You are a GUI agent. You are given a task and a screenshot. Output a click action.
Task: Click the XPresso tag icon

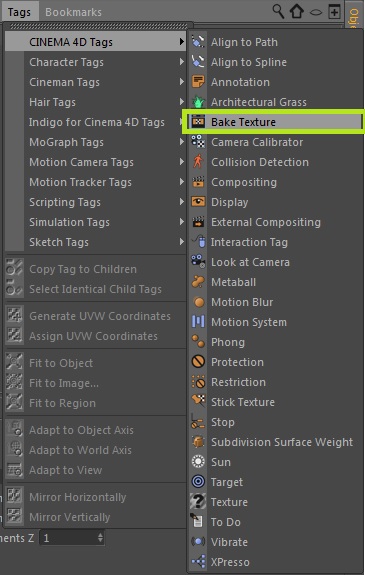(198, 561)
